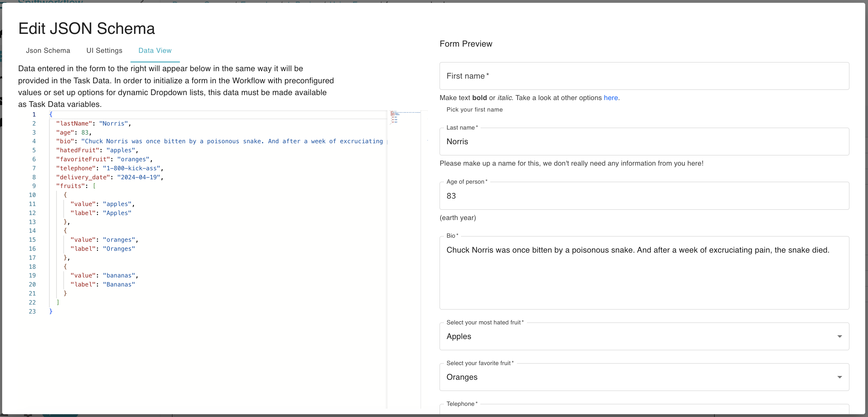Click the 'Edit JSON Schema' heading
868x417 pixels.
click(x=87, y=28)
